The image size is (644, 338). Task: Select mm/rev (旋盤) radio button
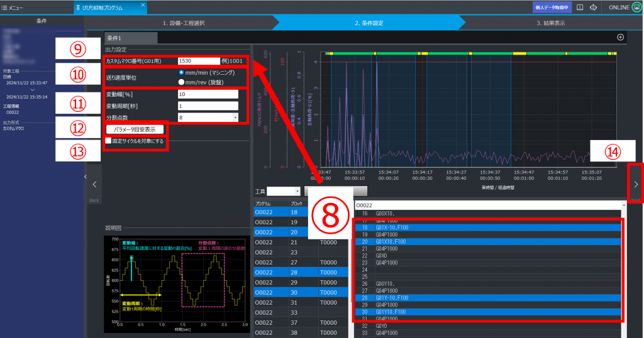[181, 82]
